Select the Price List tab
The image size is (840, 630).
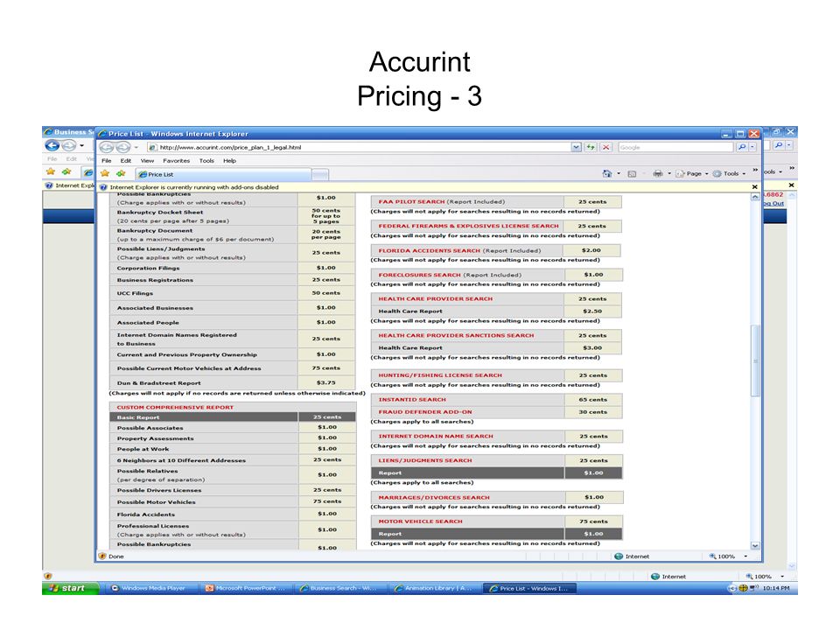(222, 174)
